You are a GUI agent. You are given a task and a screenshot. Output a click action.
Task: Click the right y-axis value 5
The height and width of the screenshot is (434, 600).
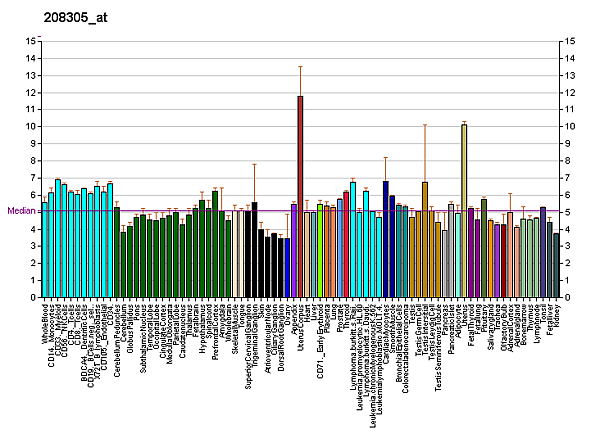click(570, 212)
